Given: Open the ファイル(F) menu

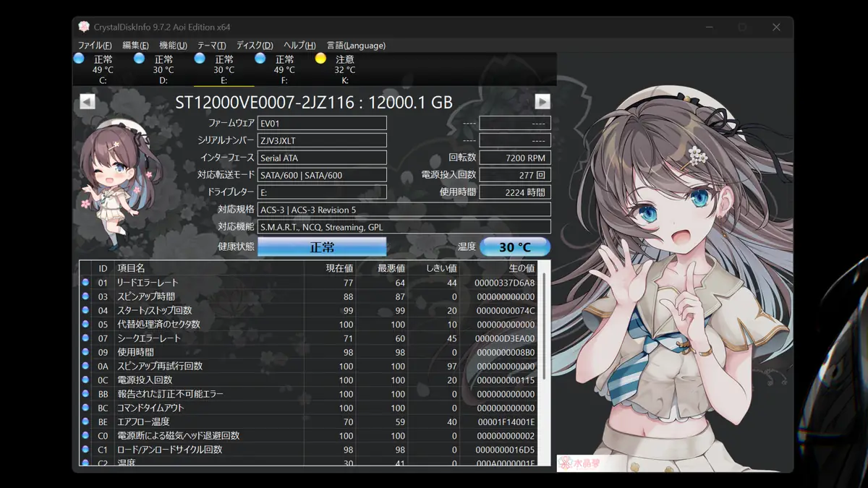Looking at the screenshot, I should [x=94, y=46].
